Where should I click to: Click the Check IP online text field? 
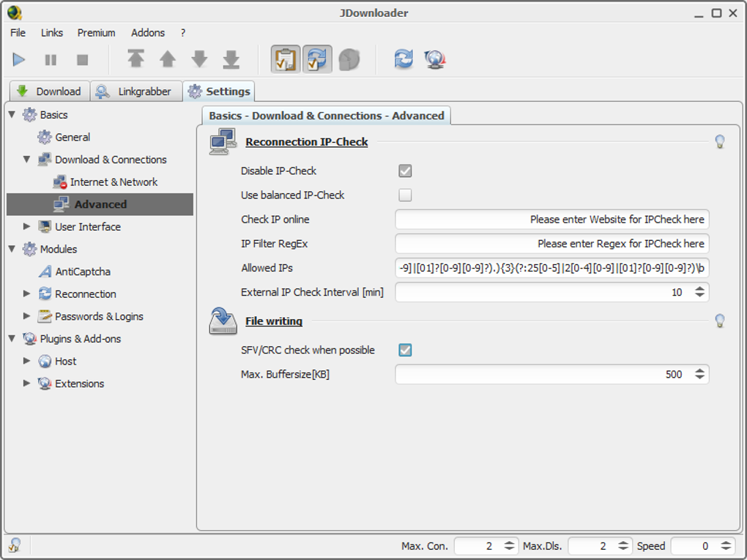tap(551, 220)
